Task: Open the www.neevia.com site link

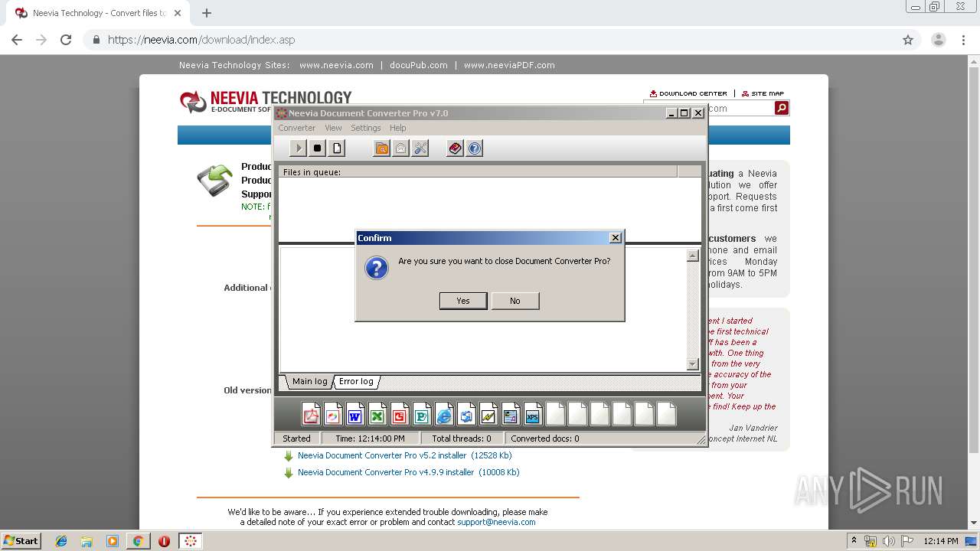Action: [336, 65]
